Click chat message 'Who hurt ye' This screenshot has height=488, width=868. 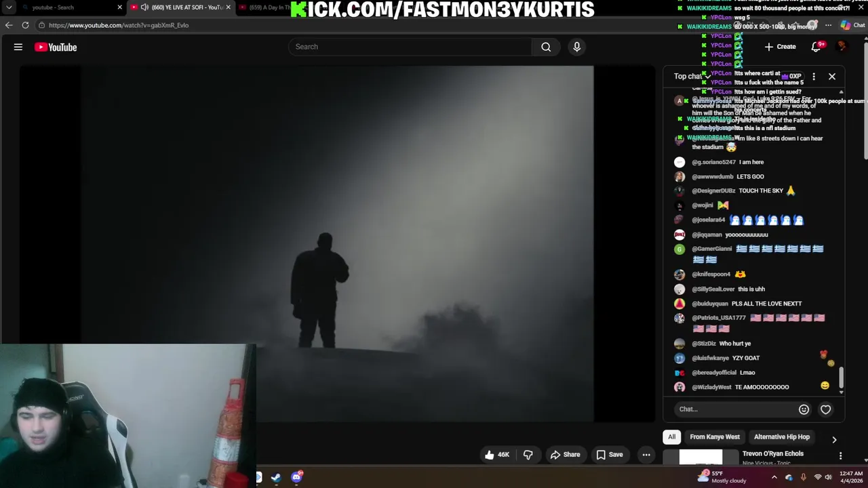pos(734,344)
